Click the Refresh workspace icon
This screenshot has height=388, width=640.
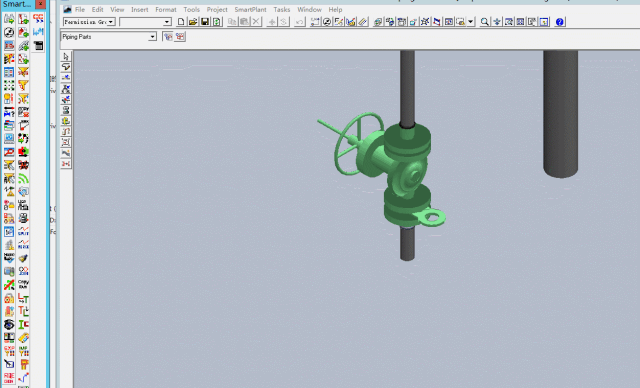217,22
